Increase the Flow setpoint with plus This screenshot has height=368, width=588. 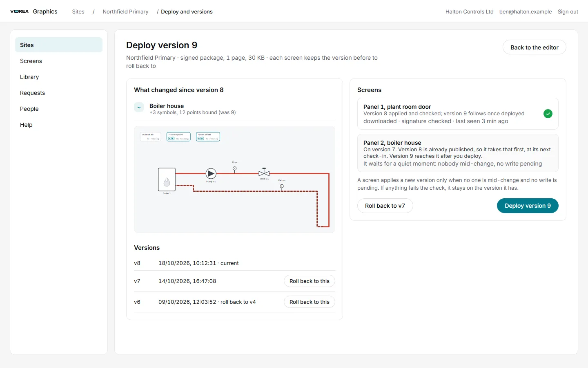pyautogui.click(x=173, y=139)
